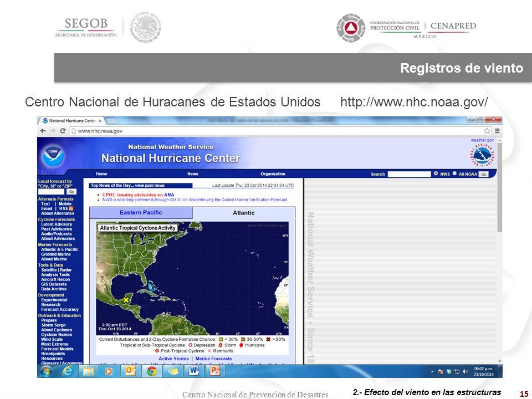Click the National Hurricane Center browser tab
The height and width of the screenshot is (399, 532).
pyautogui.click(x=73, y=121)
